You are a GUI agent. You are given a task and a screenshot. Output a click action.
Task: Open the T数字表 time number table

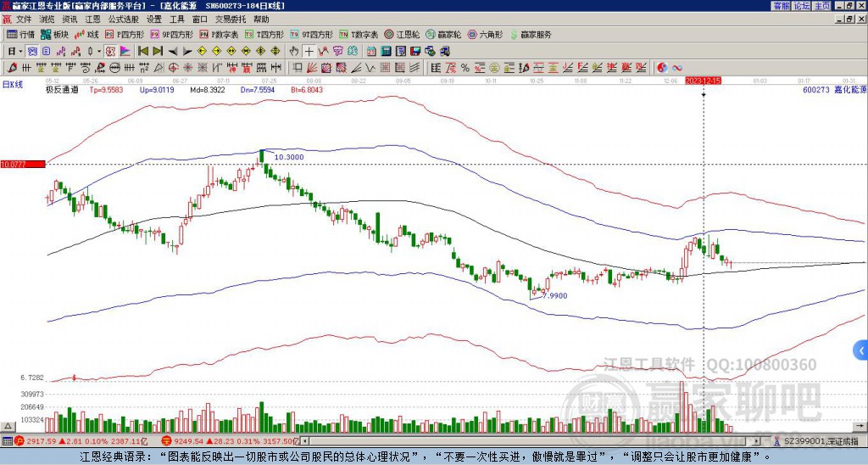coord(359,34)
